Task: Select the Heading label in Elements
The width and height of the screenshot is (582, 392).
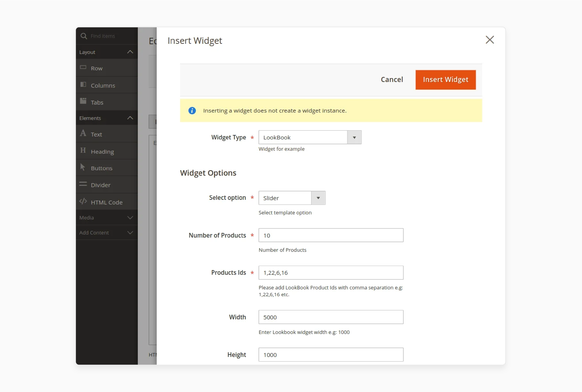Action: point(102,152)
